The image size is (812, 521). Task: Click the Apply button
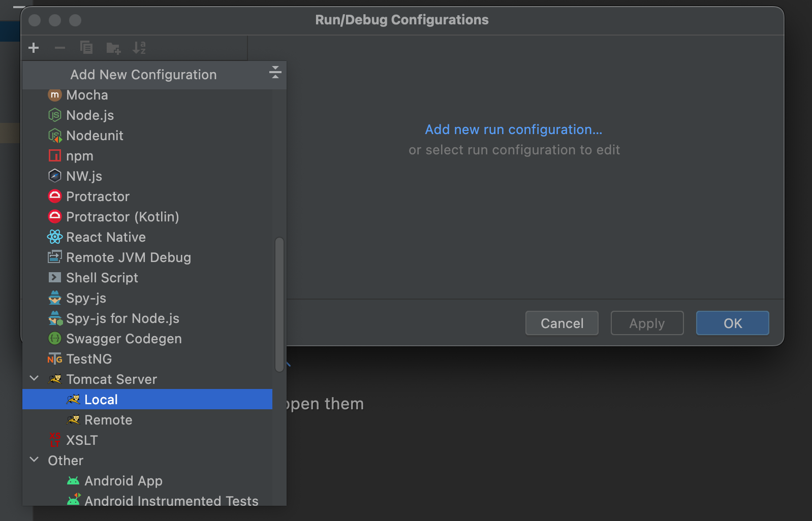point(647,323)
